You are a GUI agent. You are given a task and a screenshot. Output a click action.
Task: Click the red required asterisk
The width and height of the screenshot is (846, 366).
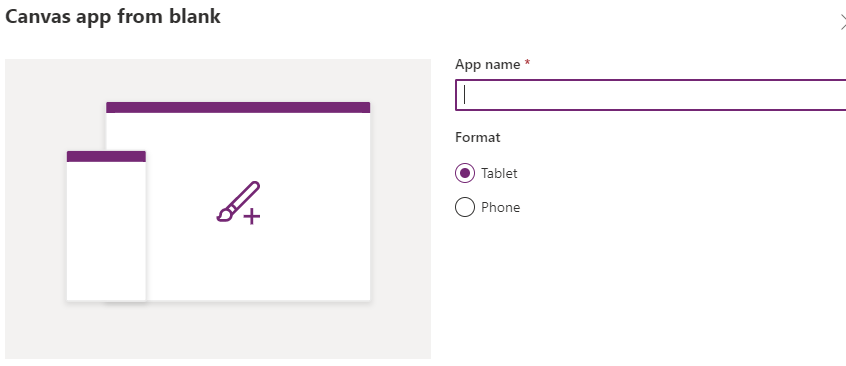click(x=527, y=63)
